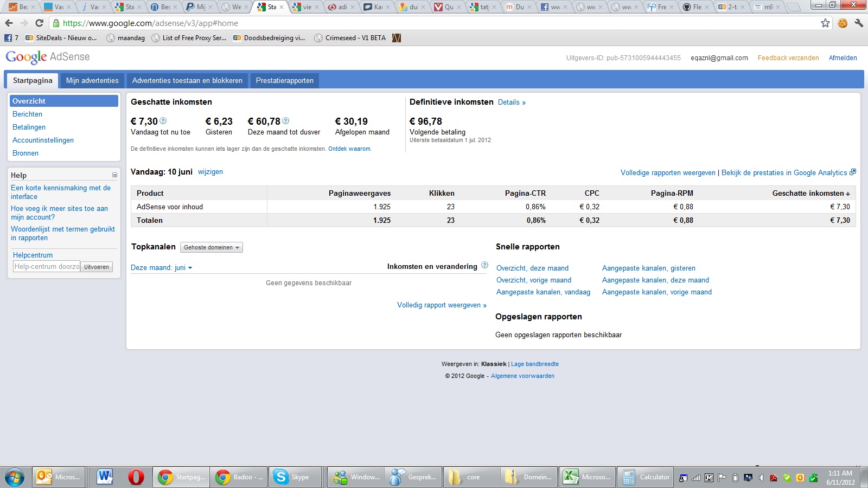
Task: Click the Google AdSense logo
Action: (x=48, y=57)
